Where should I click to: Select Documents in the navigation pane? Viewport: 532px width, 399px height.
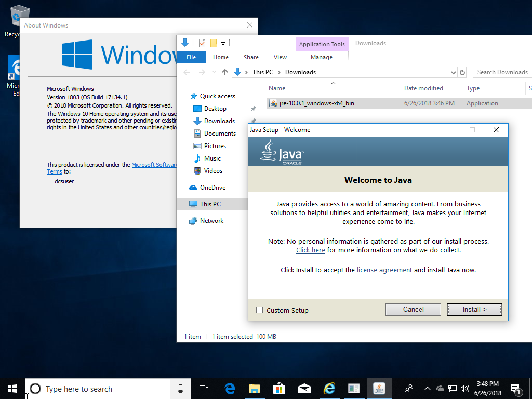pos(220,134)
